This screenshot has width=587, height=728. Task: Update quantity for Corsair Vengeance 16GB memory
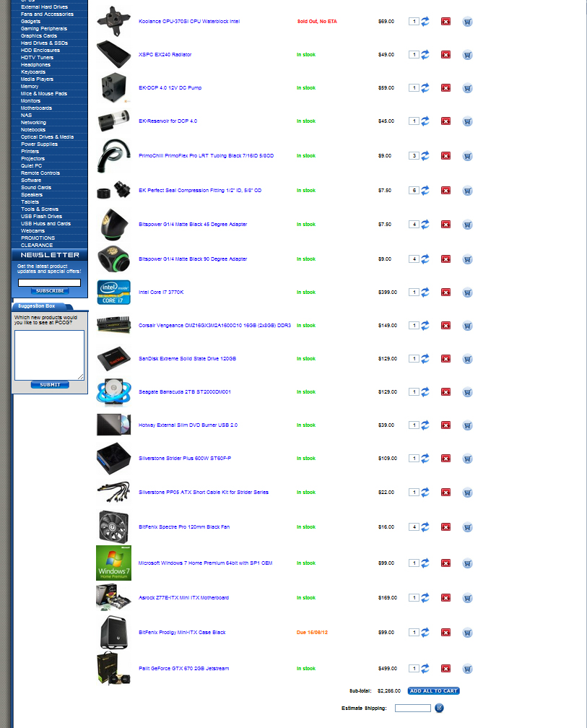click(x=425, y=326)
